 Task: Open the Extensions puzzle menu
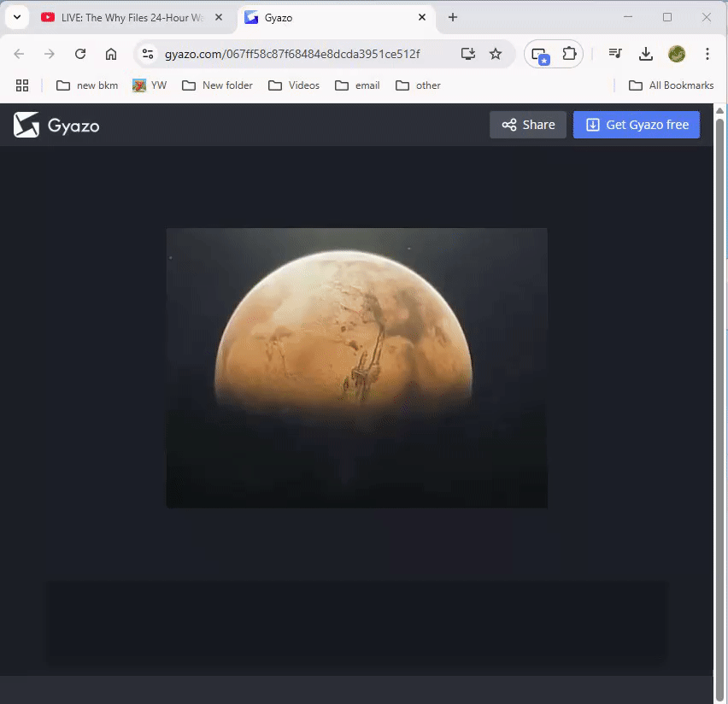(569, 54)
